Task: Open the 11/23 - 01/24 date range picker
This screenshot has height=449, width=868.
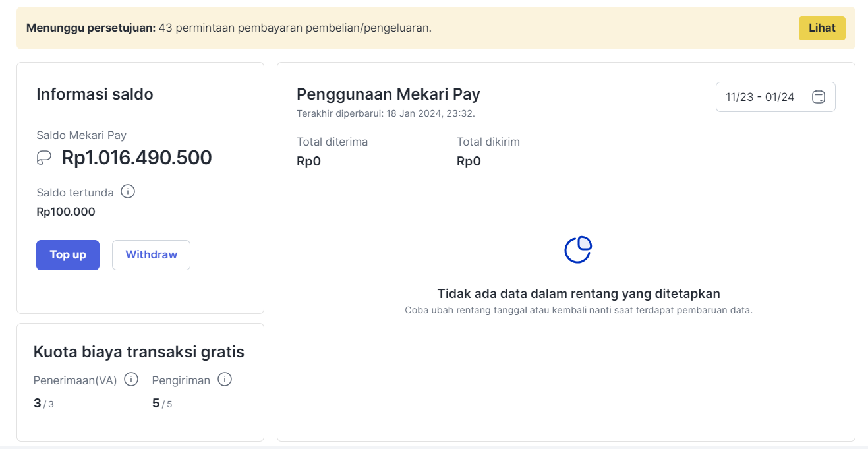Action: 775,97
